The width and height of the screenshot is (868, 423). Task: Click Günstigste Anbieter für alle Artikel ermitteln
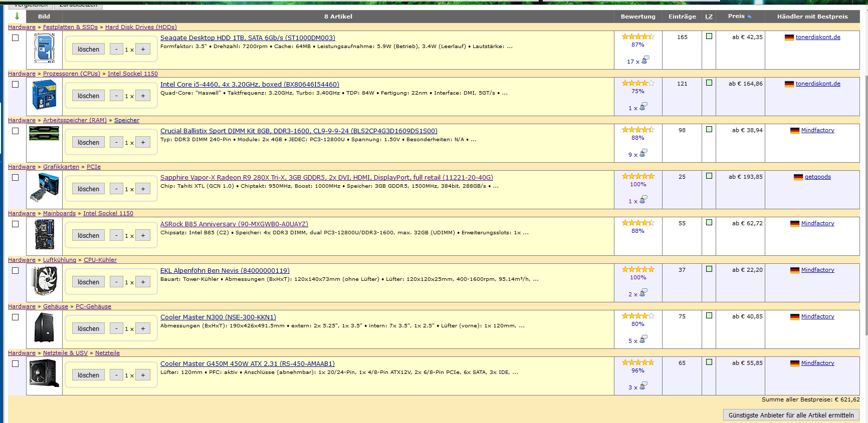pyautogui.click(x=791, y=415)
